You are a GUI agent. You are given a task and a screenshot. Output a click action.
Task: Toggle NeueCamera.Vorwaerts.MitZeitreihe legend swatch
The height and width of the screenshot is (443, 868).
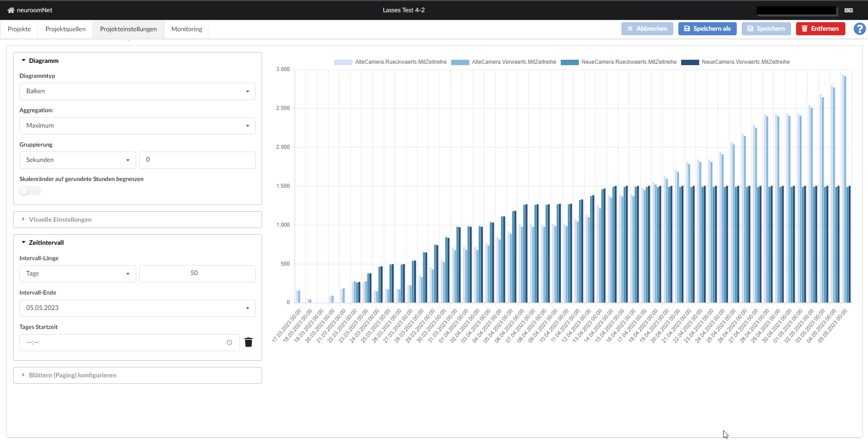[690, 62]
